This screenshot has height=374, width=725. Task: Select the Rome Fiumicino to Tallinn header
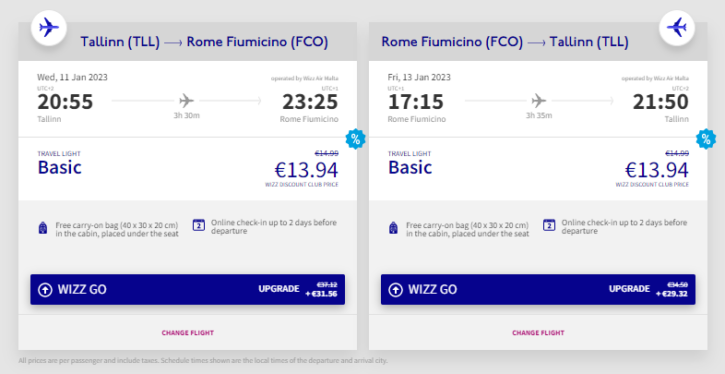point(505,42)
